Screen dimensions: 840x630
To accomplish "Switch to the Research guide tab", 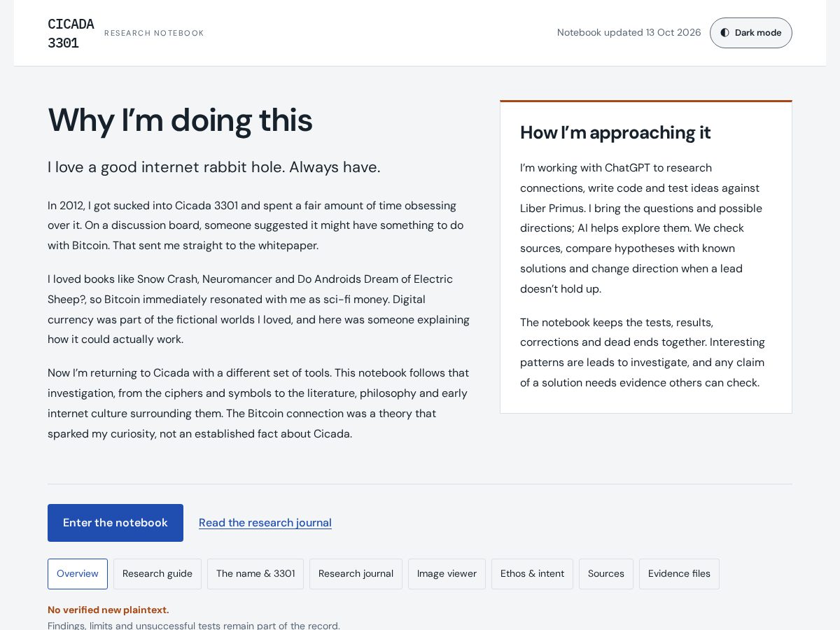I will point(157,574).
